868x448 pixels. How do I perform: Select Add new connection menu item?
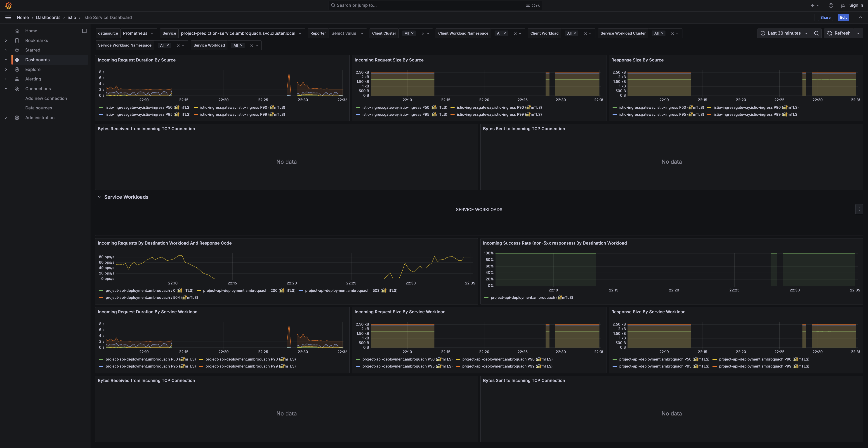tap(46, 98)
